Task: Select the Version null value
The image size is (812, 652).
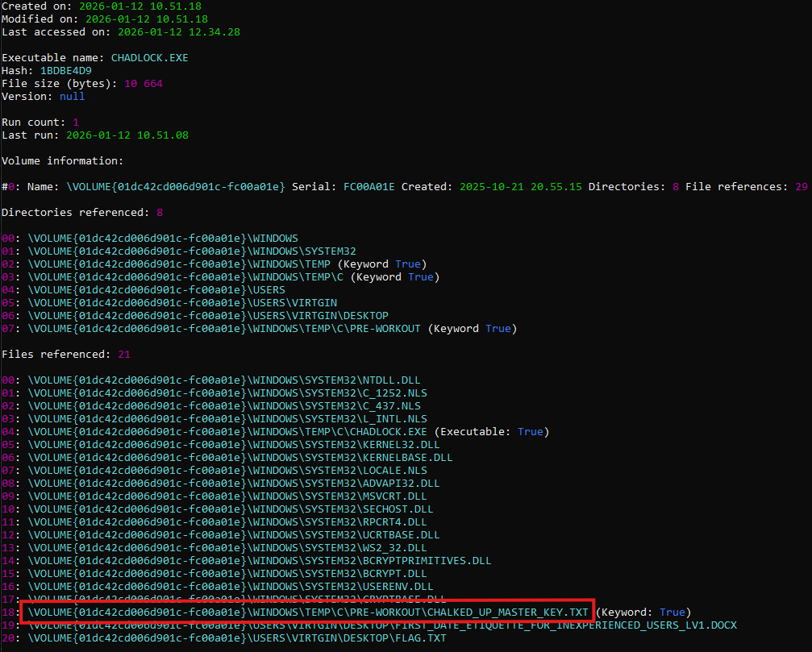Action: 72,96
